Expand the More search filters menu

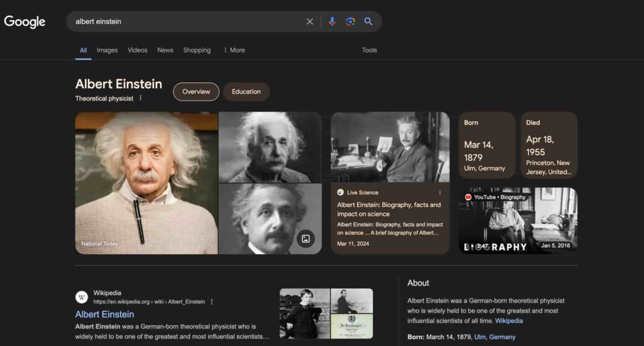click(x=234, y=50)
